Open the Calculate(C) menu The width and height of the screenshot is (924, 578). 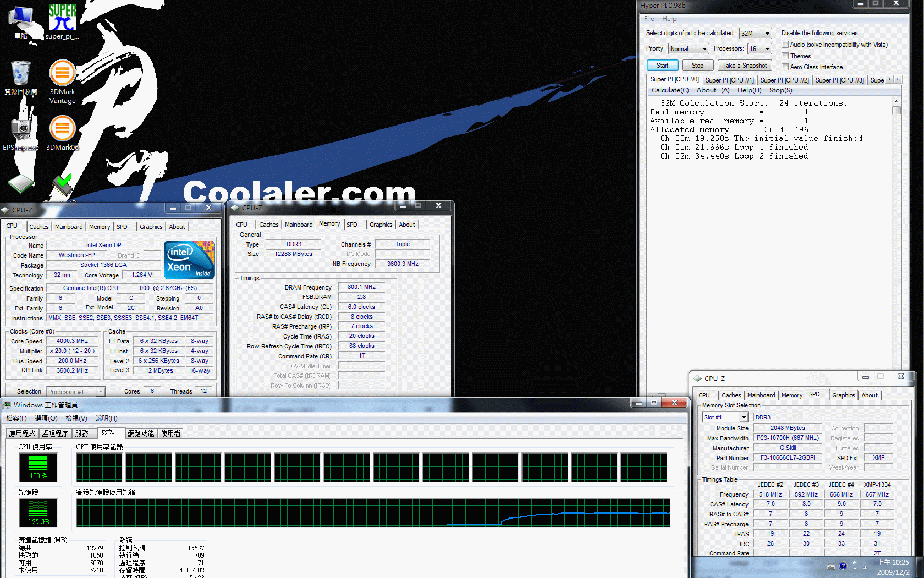(670, 90)
